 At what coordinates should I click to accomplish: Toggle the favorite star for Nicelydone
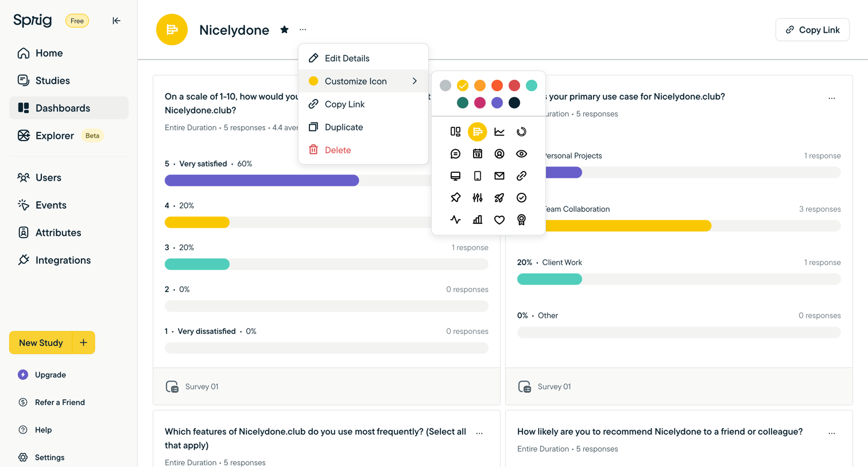click(x=284, y=30)
